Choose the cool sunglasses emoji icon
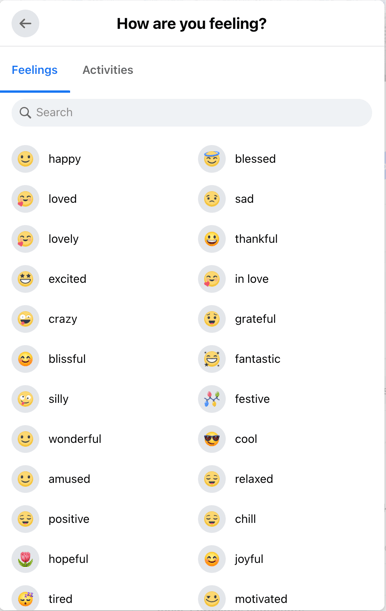The height and width of the screenshot is (611, 386). [212, 439]
